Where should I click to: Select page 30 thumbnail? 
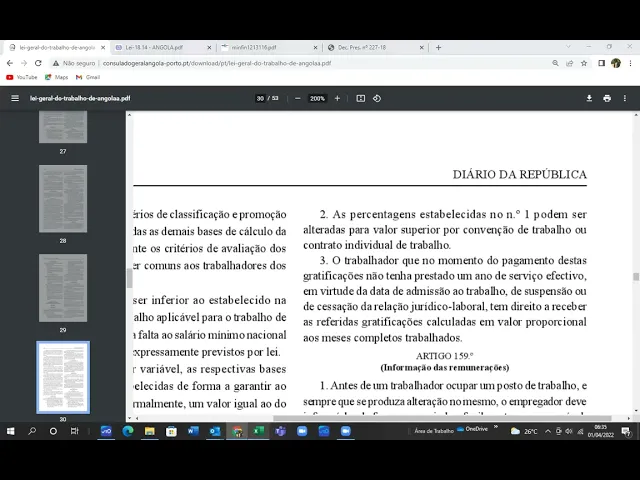point(63,377)
